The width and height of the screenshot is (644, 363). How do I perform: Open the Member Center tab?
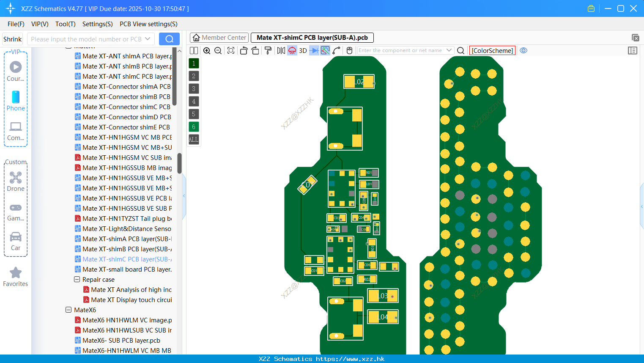219,38
